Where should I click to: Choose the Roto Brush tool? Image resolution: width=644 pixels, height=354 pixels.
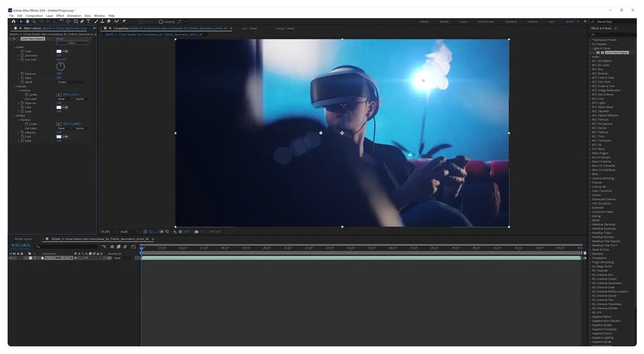(x=117, y=21)
